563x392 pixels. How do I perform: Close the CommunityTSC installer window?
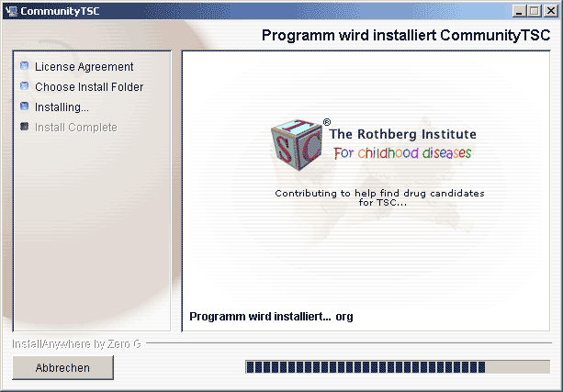(x=550, y=11)
